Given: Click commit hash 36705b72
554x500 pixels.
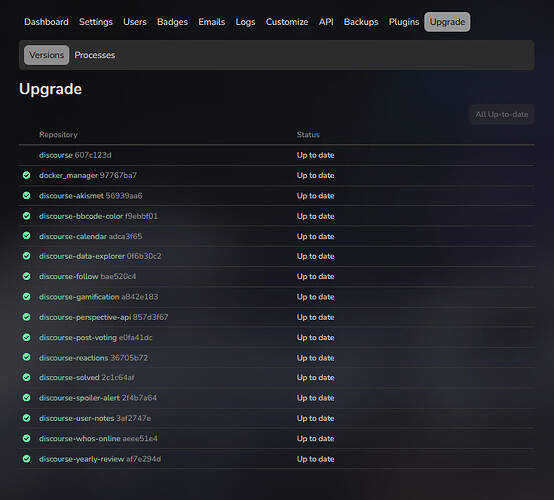Looking at the screenshot, I should (129, 358).
